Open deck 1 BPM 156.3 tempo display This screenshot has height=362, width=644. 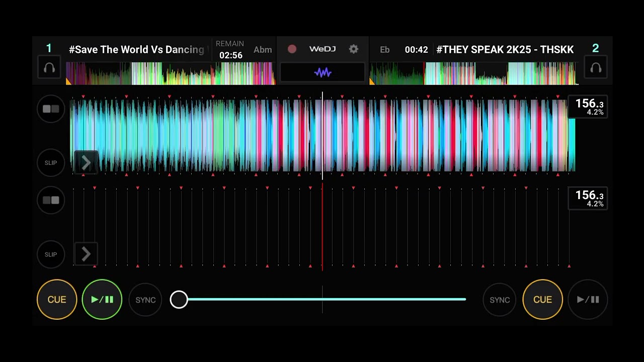(588, 107)
